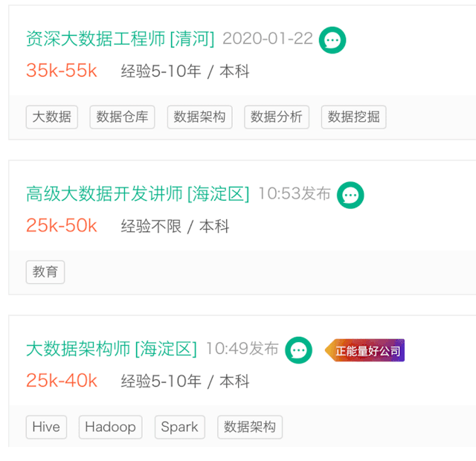Viewport: 476px width, 461px height.
Task: Click the 25k-40k salary text
Action: pyautogui.click(x=62, y=381)
